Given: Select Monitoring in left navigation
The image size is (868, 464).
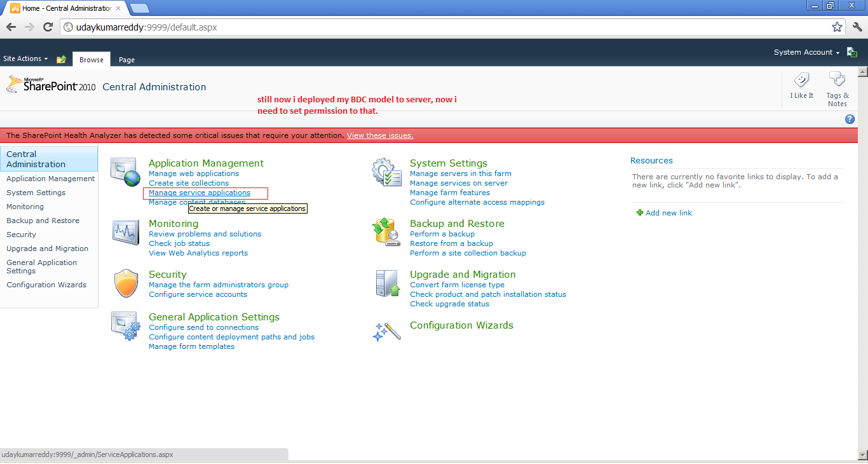Looking at the screenshot, I should [x=25, y=207].
